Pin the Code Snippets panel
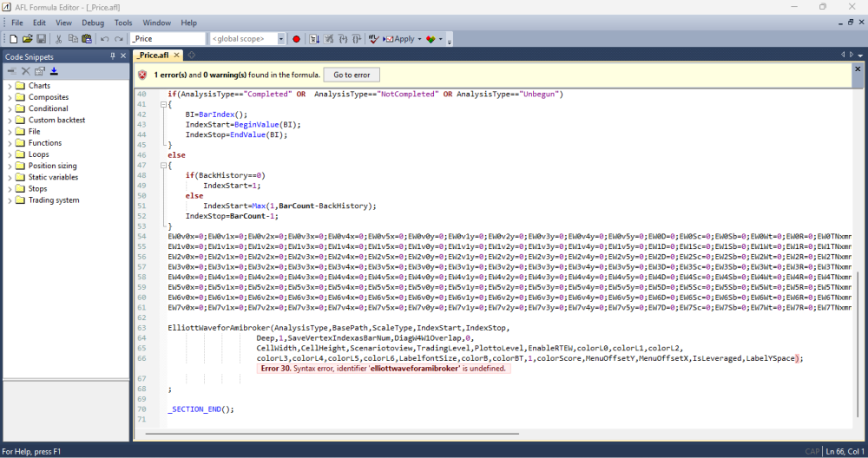 coord(112,56)
